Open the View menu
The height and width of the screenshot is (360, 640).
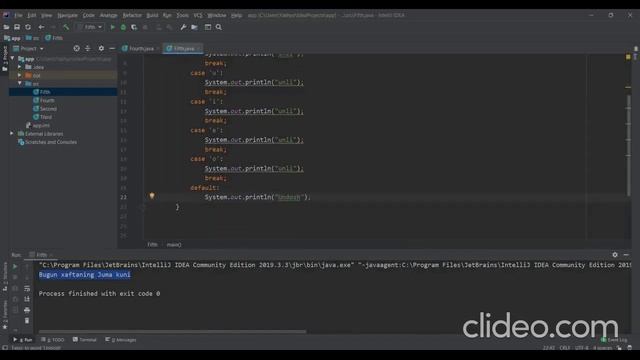pos(47,15)
